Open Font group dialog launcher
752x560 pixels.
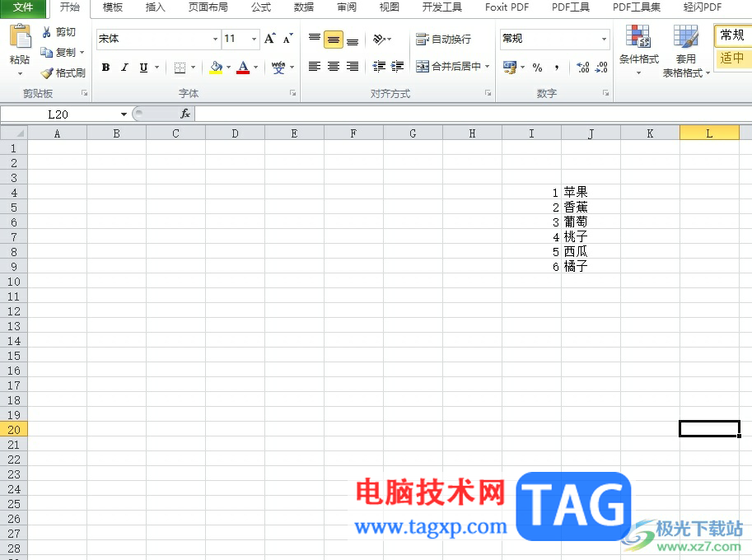pyautogui.click(x=292, y=93)
